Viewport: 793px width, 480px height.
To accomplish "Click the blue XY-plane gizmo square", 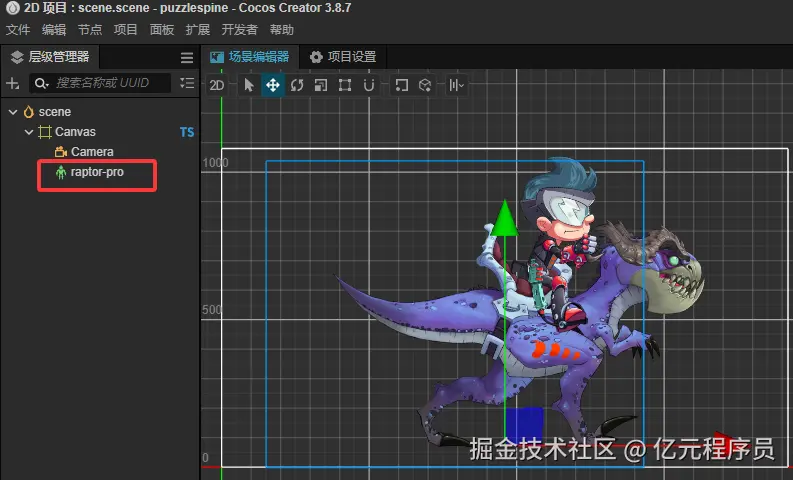I will pyautogui.click(x=524, y=426).
